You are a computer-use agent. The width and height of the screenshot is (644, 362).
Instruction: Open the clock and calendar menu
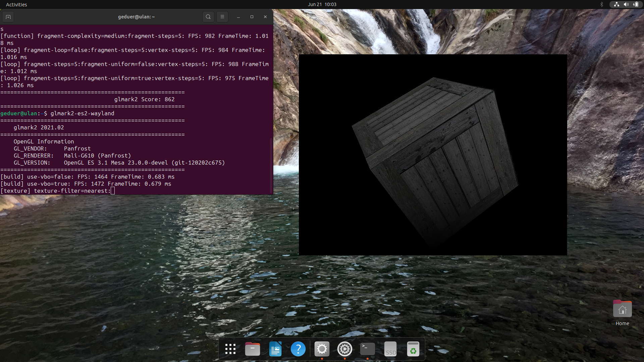(322, 4)
